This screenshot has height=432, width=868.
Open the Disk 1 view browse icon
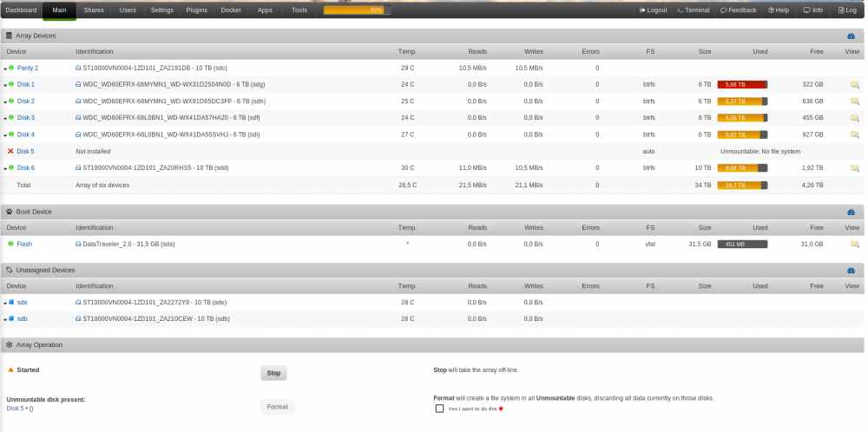tap(855, 85)
